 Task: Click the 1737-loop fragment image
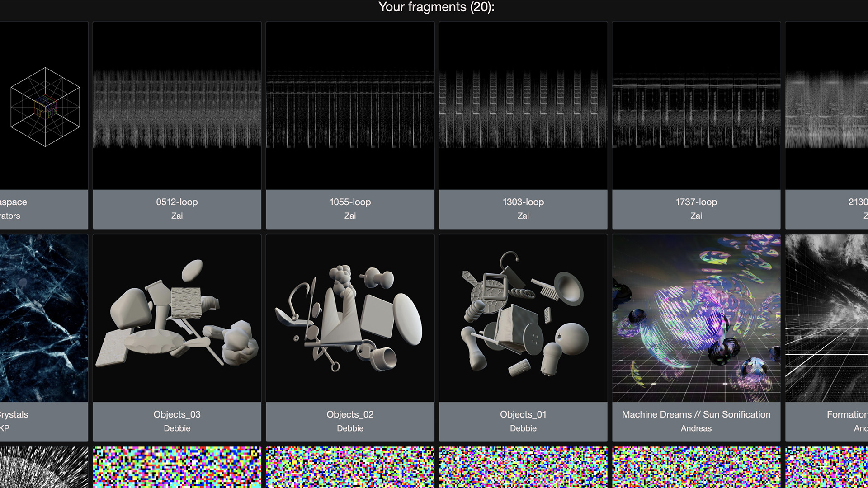pos(696,106)
